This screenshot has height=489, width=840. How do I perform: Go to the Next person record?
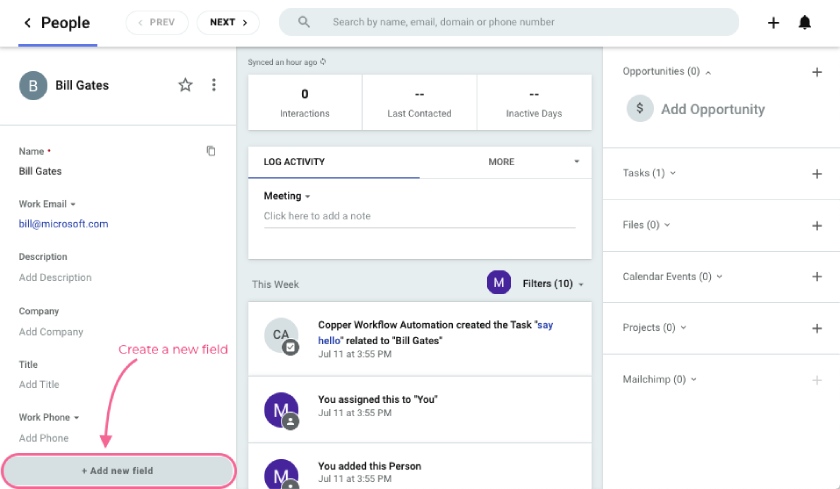(x=228, y=22)
